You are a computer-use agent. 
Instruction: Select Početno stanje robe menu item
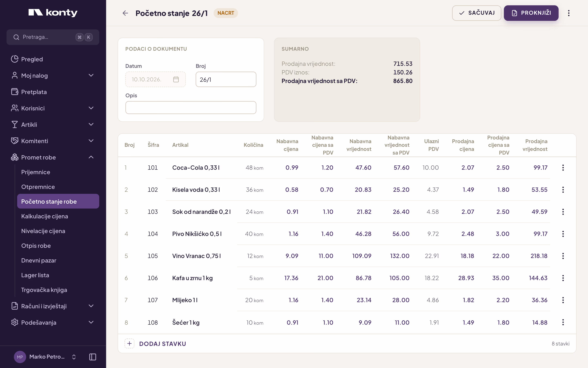pos(58,201)
